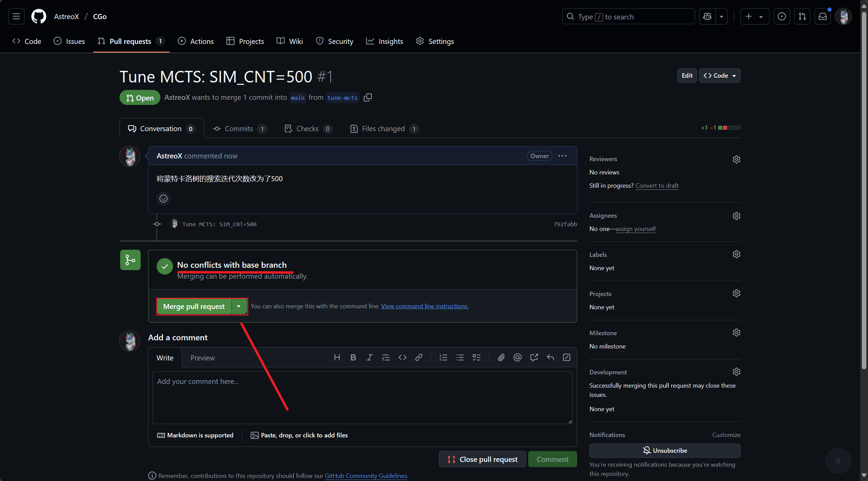Open comment options three-dot menu
This screenshot has height=481, width=868.
(x=563, y=156)
